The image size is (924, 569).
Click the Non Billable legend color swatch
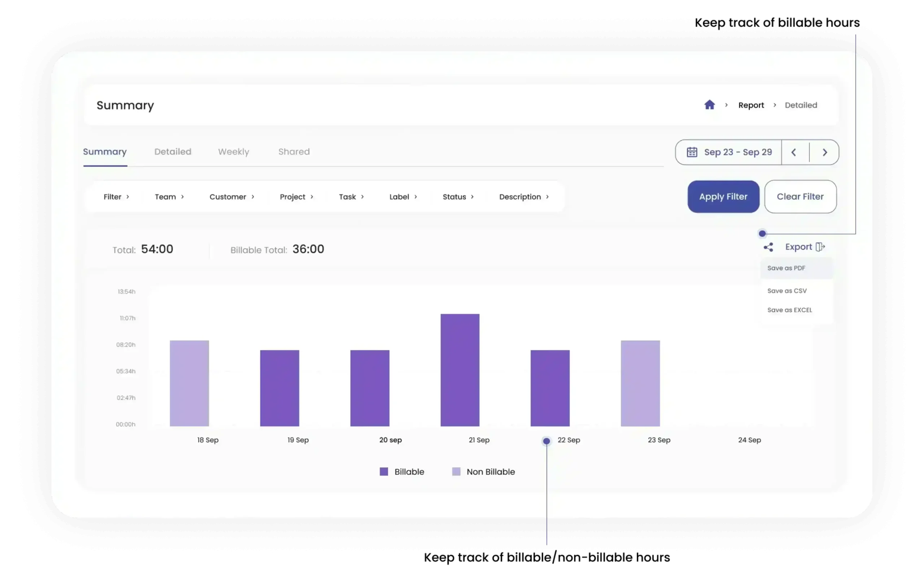[456, 472]
